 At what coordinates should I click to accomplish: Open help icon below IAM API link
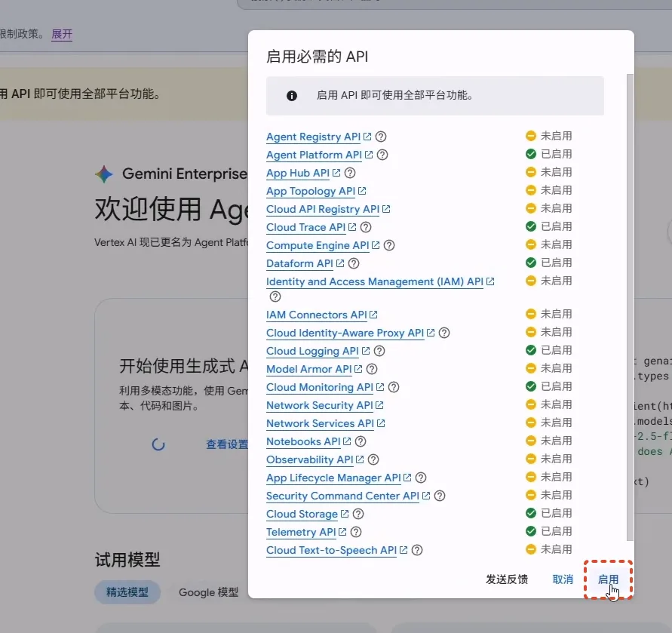click(275, 297)
